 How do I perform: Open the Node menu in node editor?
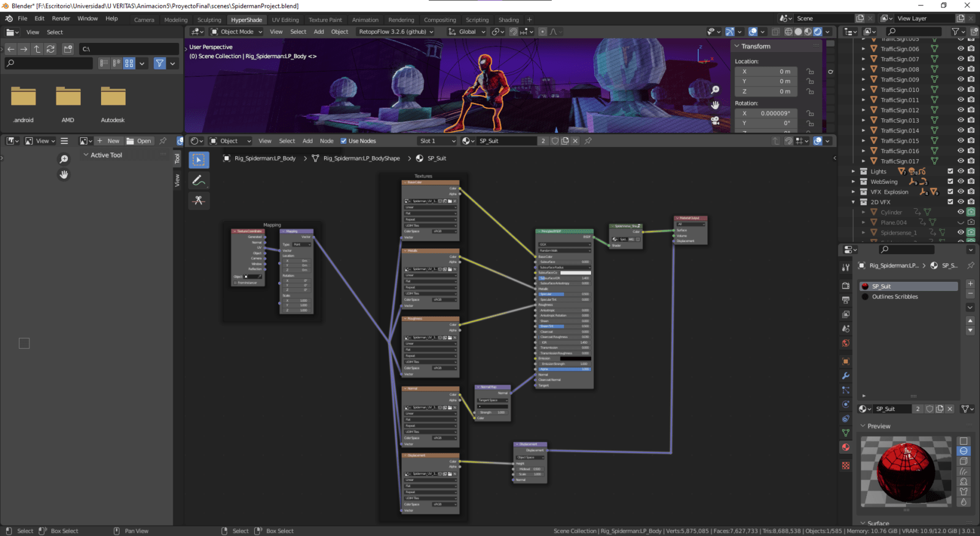(x=326, y=141)
